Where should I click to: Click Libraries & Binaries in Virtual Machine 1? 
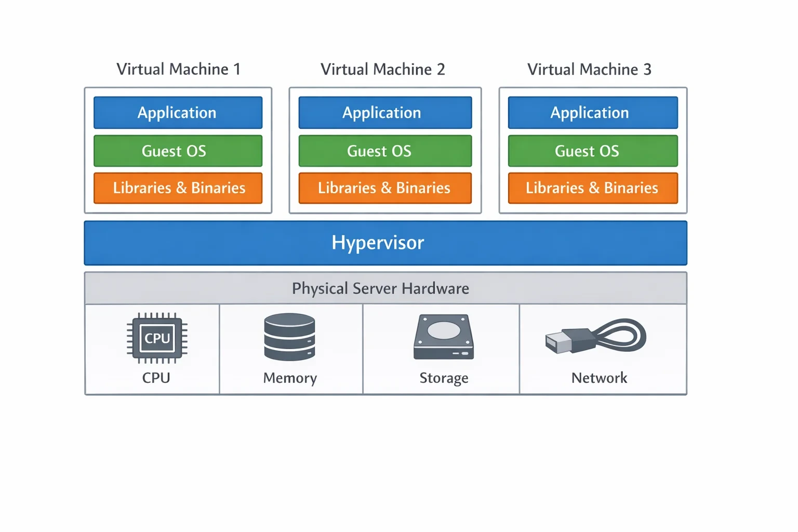coord(178,188)
